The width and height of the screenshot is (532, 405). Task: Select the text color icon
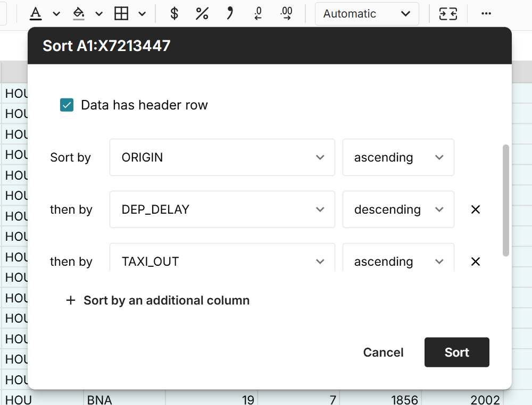click(x=36, y=14)
